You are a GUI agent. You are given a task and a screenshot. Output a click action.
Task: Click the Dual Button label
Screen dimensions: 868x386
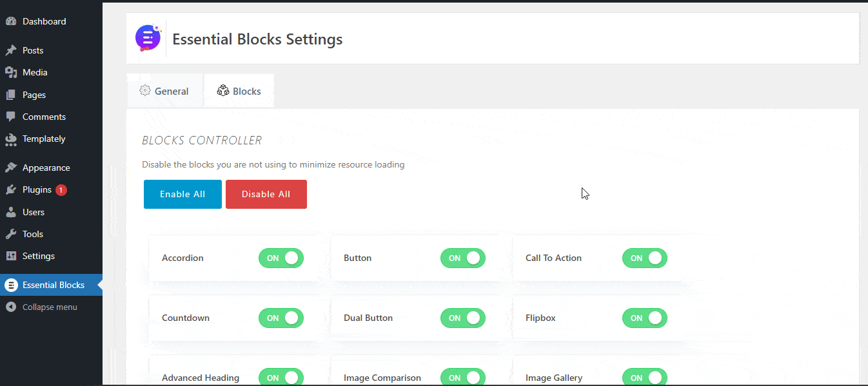(x=368, y=318)
